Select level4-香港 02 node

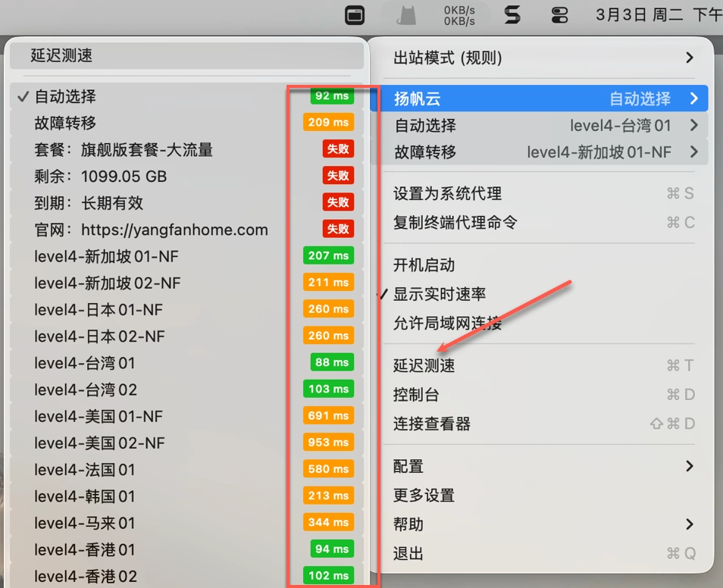[x=186, y=577]
